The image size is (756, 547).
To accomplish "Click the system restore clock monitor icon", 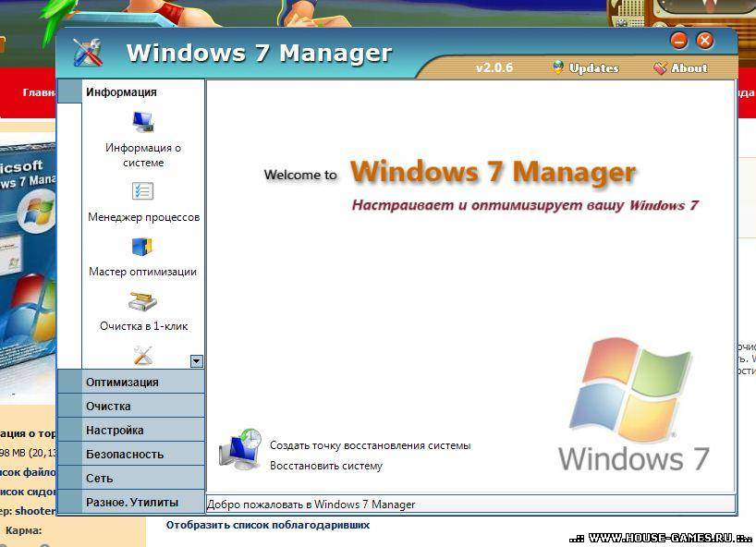I will pos(240,449).
